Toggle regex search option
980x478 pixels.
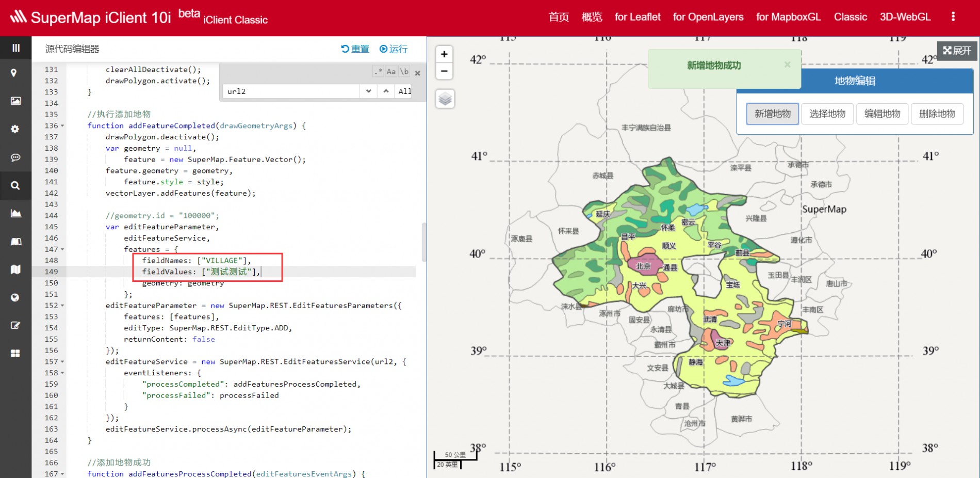coord(379,72)
